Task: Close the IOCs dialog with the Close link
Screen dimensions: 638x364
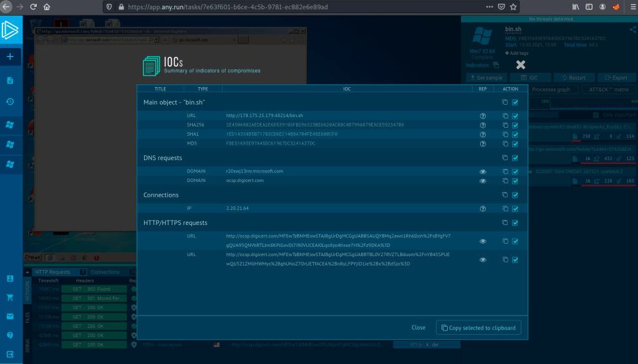Action: 418,328
